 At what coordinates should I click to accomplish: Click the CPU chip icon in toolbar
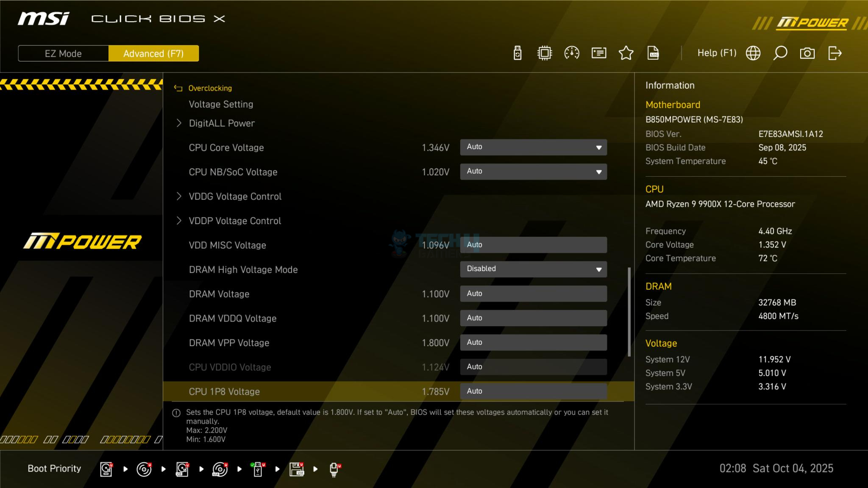(x=545, y=53)
